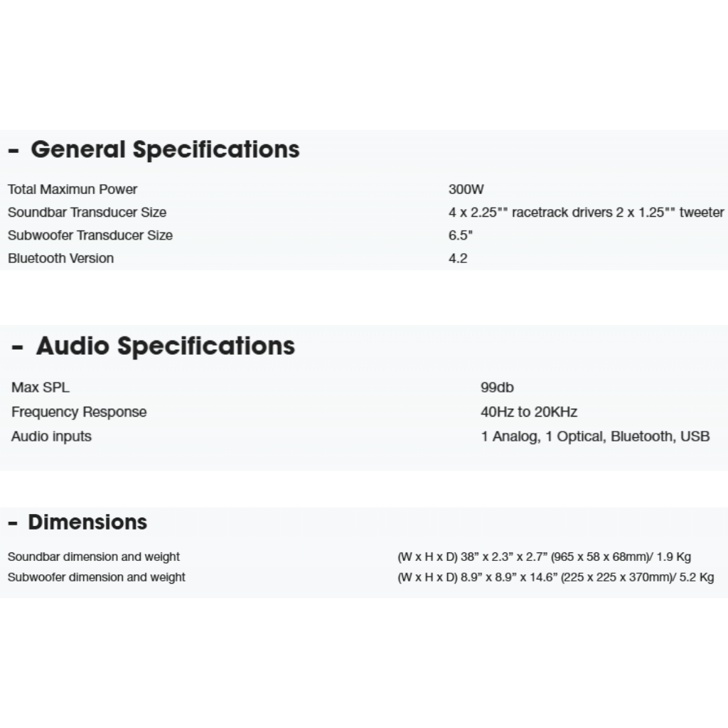Click the minus icon beside Dimensions

(13, 523)
